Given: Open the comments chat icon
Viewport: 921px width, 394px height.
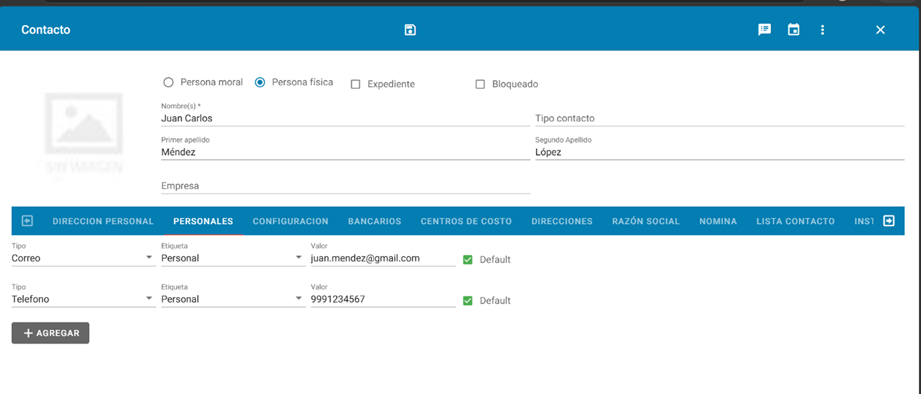Looking at the screenshot, I should click(764, 30).
